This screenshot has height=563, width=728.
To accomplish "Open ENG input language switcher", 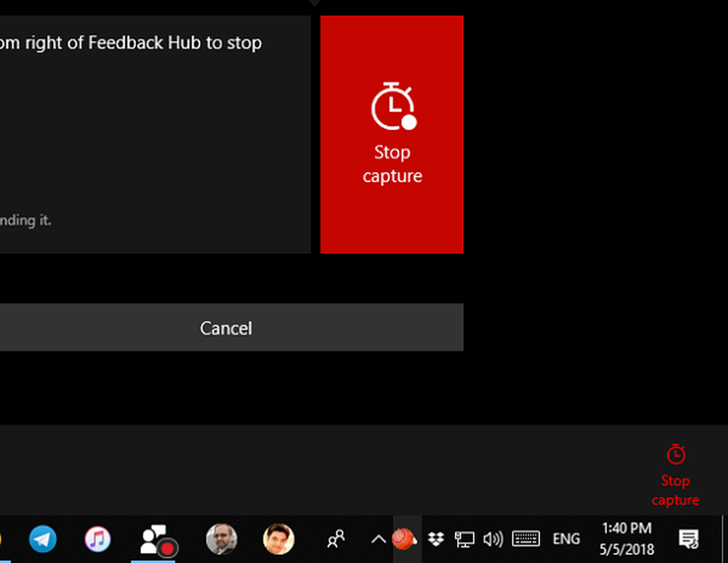I will 566,539.
